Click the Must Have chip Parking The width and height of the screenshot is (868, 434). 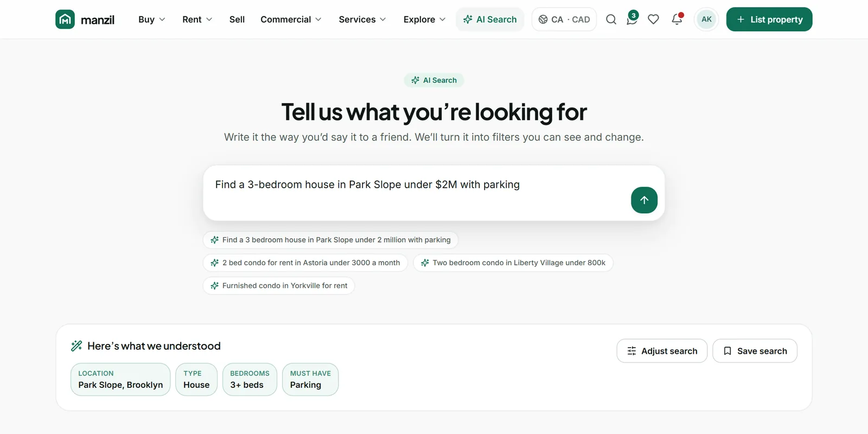pyautogui.click(x=310, y=380)
